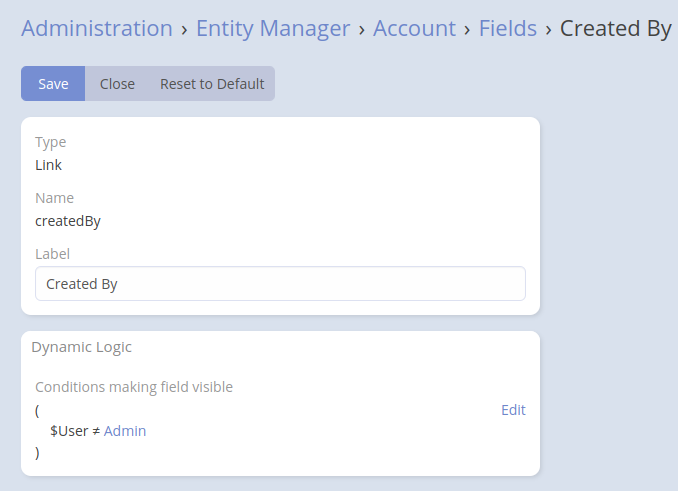Select the Link type value text

coord(49,165)
